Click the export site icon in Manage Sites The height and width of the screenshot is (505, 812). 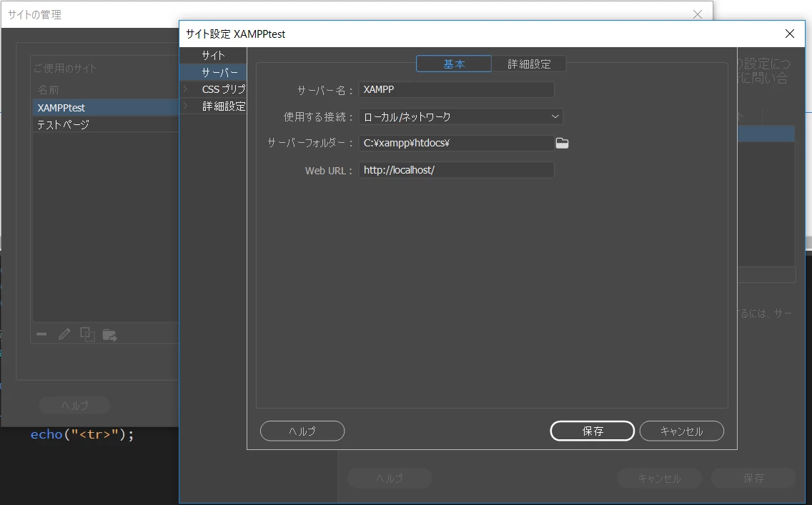[110, 335]
